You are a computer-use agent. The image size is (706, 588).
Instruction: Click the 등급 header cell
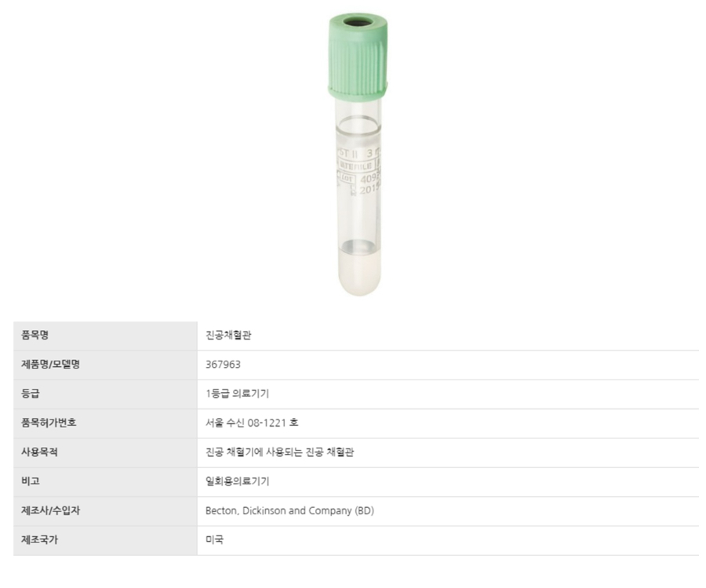tap(31, 394)
